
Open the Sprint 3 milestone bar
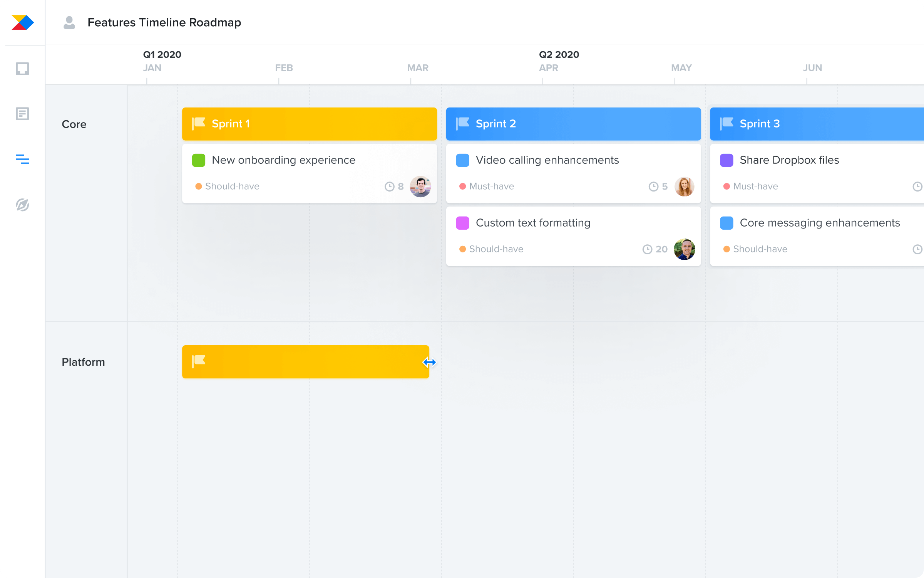tap(817, 124)
